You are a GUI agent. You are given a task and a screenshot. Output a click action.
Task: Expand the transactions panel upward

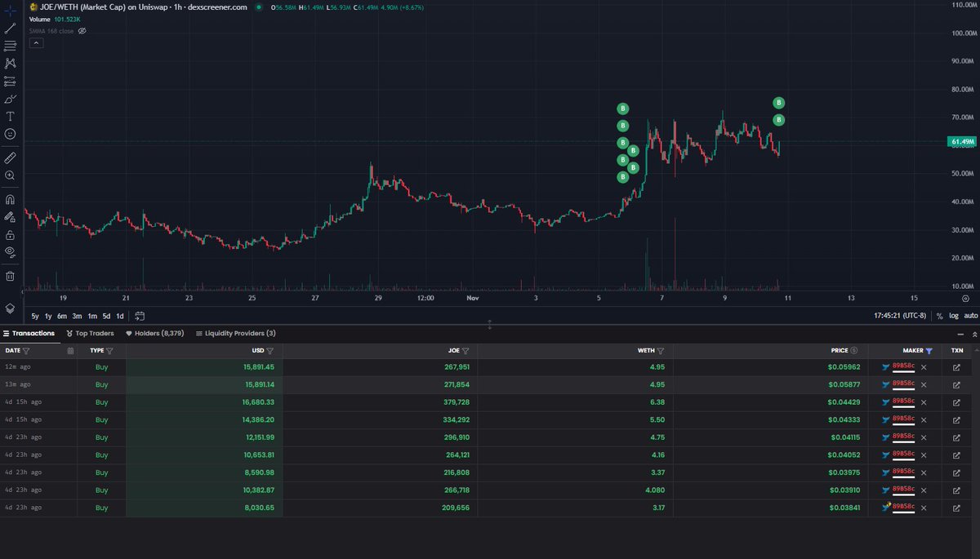973,334
